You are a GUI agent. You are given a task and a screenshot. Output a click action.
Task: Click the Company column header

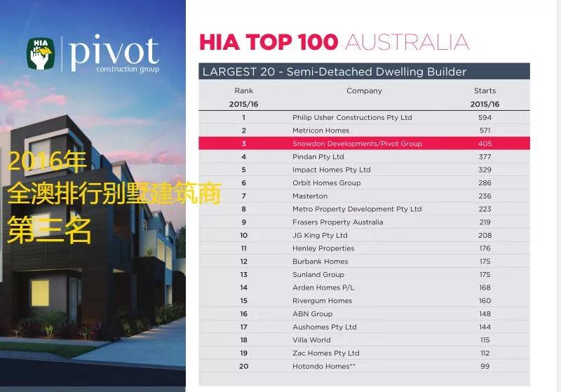[x=364, y=91]
